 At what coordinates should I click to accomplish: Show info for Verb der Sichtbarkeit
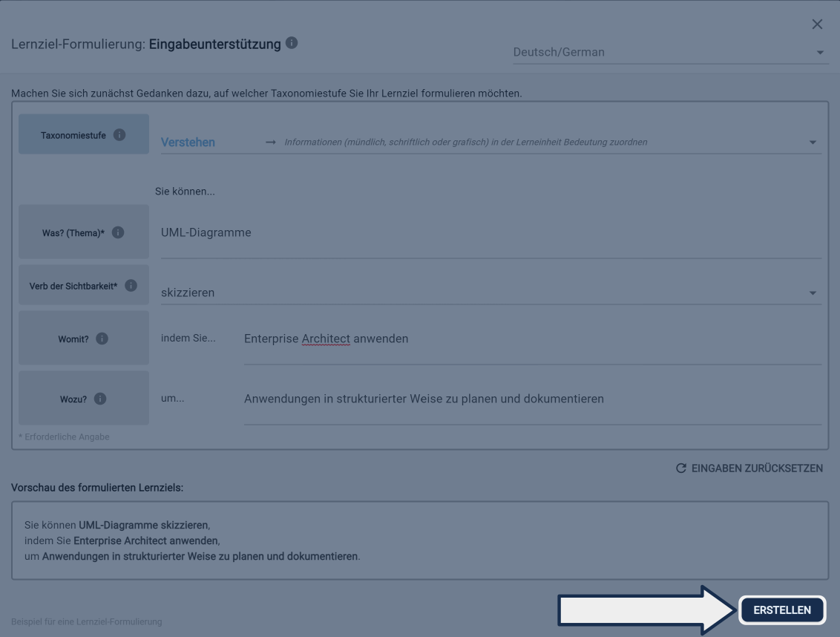(131, 286)
